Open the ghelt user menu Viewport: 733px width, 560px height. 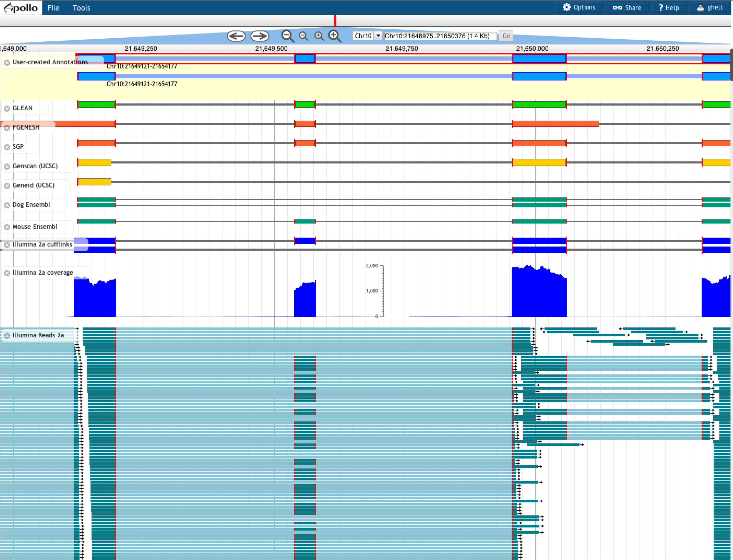tap(710, 7)
